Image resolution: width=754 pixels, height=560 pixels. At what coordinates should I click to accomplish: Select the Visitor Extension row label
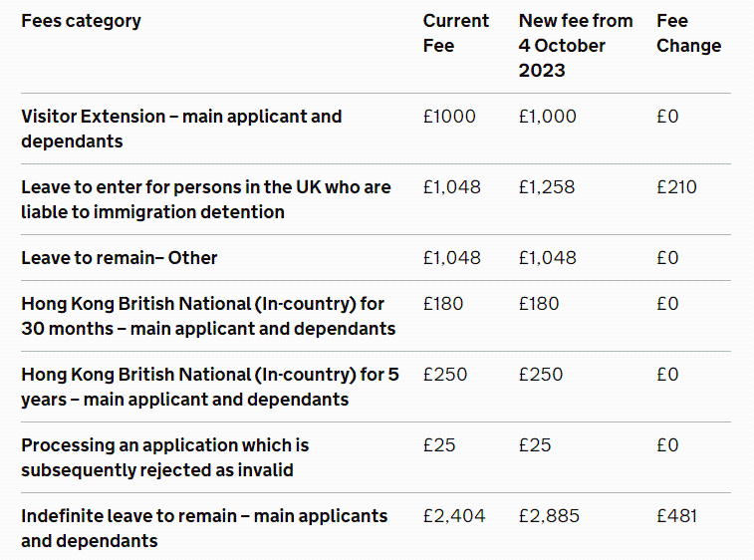180,129
